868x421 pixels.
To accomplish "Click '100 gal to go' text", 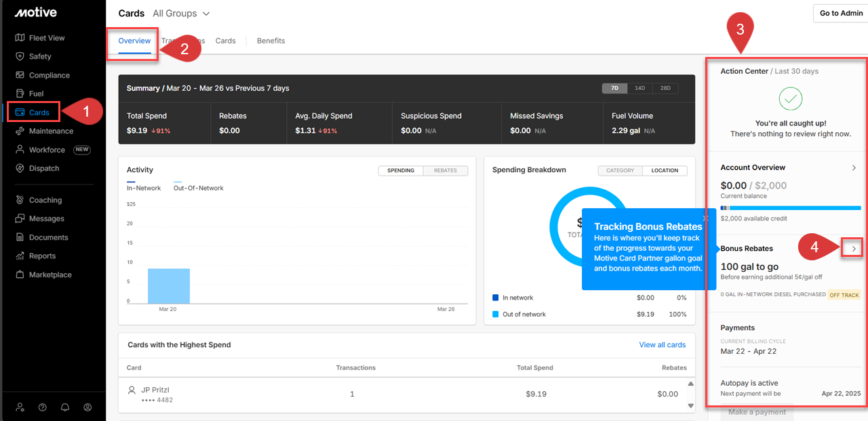I will pos(749,267).
